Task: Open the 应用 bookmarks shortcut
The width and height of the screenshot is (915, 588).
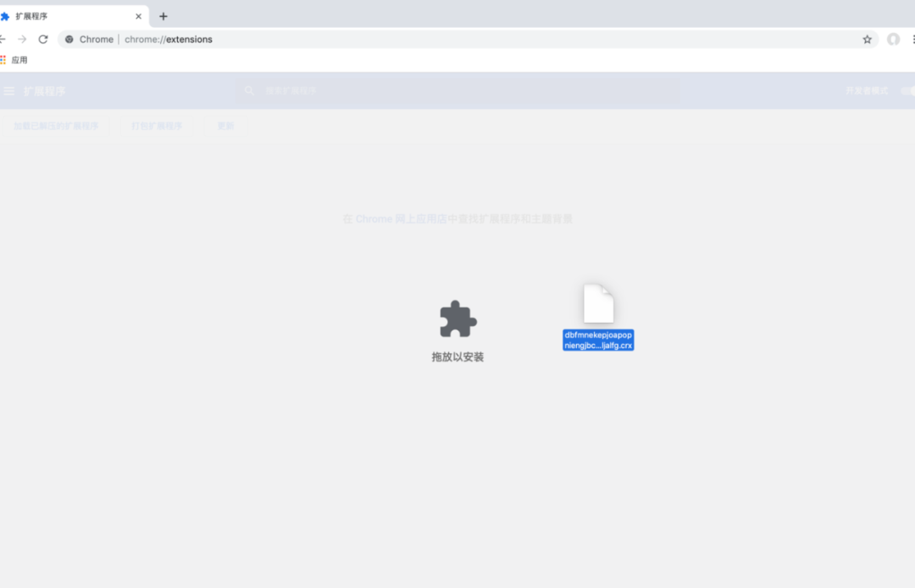Action: [x=13, y=59]
